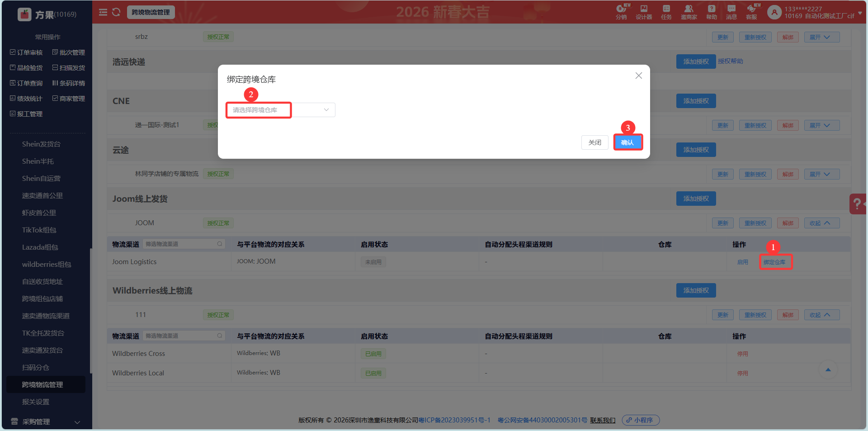Click 添加授权 for Wildberries线上物流
868x431 pixels.
696,290
